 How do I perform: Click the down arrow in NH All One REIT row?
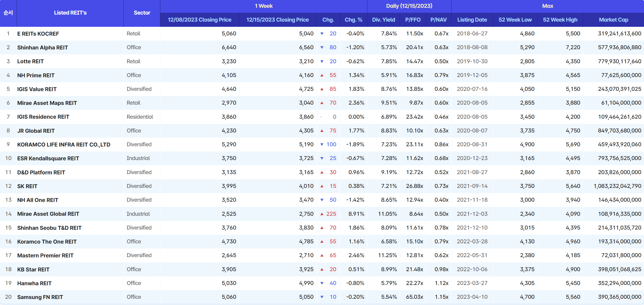tap(322, 200)
